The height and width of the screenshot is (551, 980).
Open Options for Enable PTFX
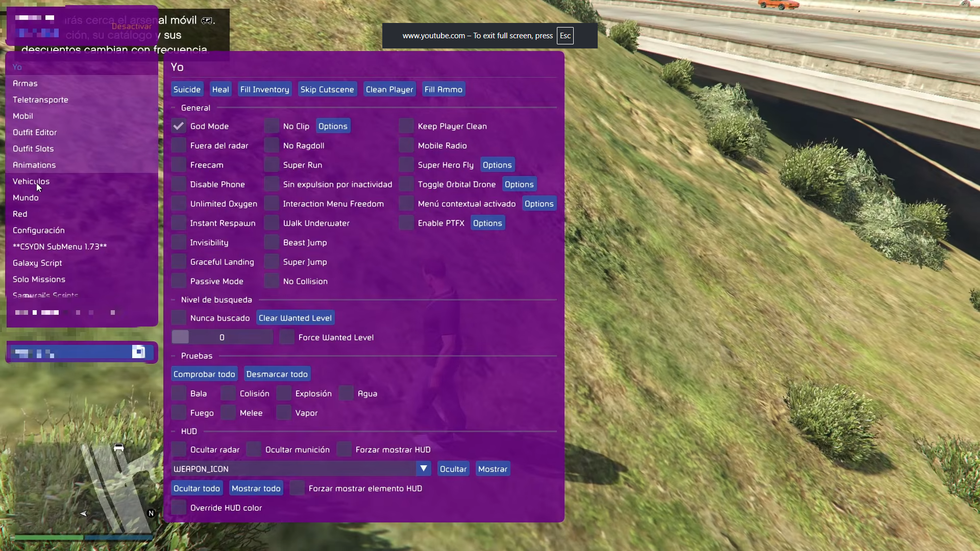[487, 223]
